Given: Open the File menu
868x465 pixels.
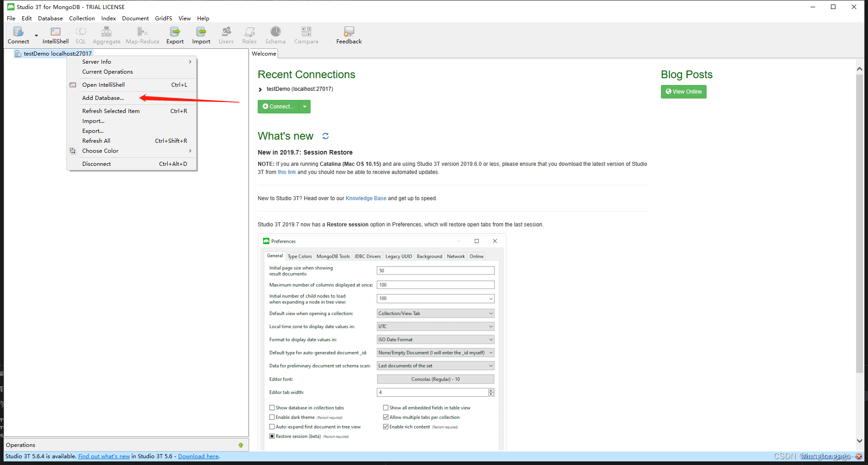Looking at the screenshot, I should pyautogui.click(x=11, y=19).
